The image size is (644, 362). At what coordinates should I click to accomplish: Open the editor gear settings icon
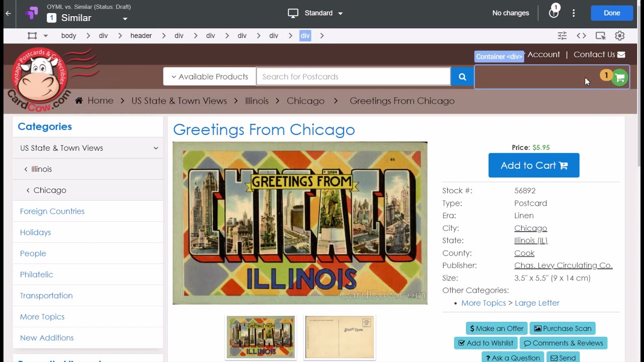click(x=620, y=36)
